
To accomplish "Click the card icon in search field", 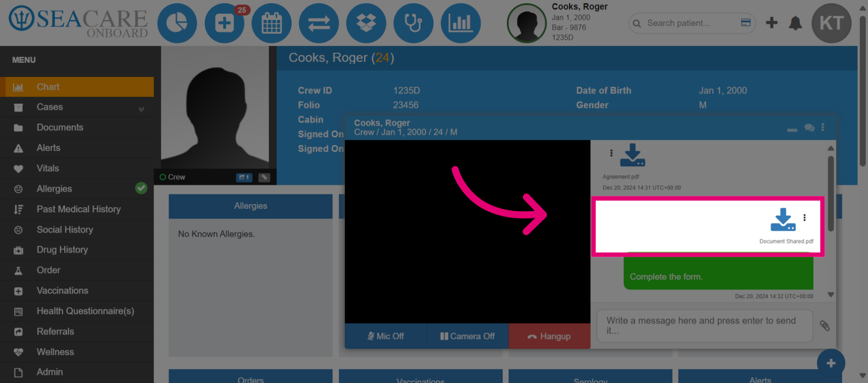I will pyautogui.click(x=746, y=23).
